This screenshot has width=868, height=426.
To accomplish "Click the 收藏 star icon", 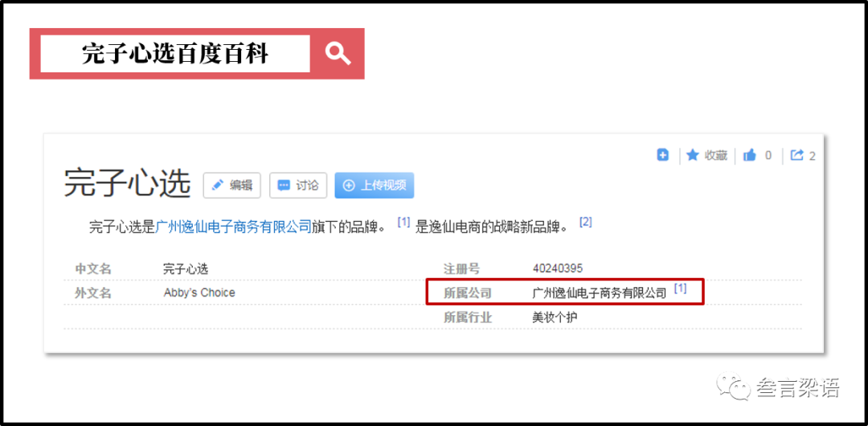I will (693, 155).
